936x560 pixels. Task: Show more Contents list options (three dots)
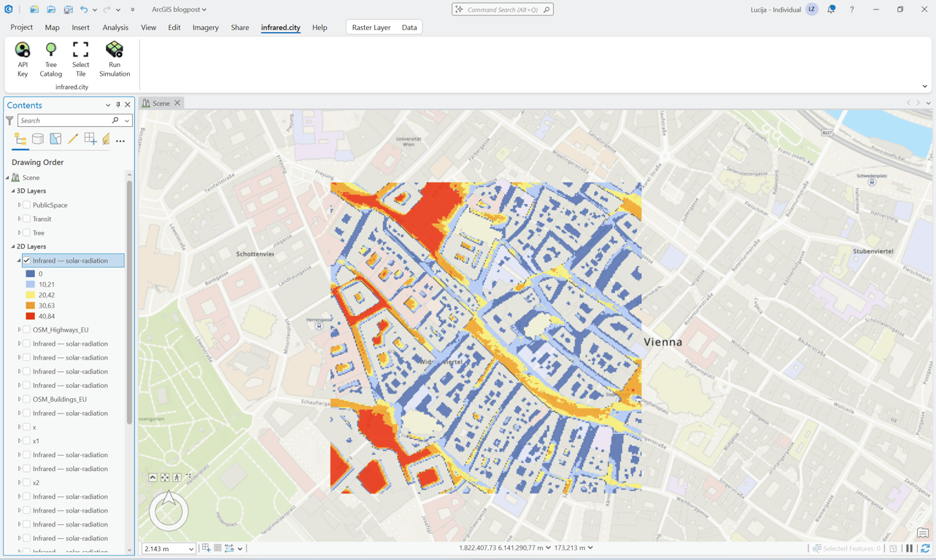click(x=120, y=141)
